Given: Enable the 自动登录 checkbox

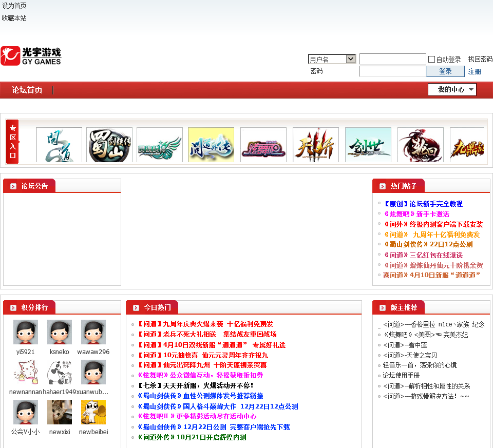Looking at the screenshot, I should 432,60.
